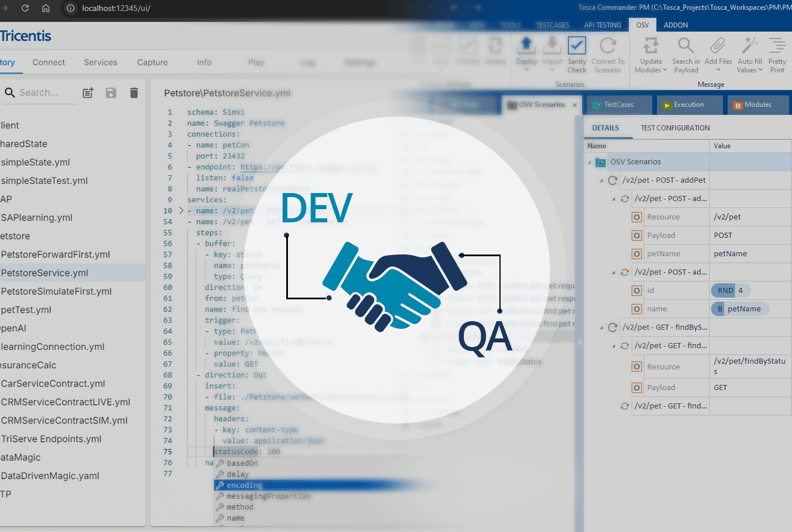
Task: Open the site info icon beside localhost address
Action: pyautogui.click(x=71, y=8)
